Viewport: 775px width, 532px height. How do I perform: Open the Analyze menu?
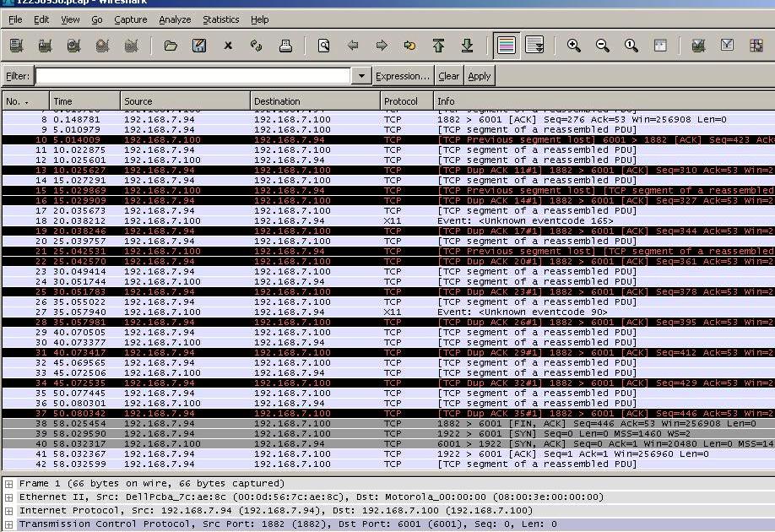click(175, 19)
